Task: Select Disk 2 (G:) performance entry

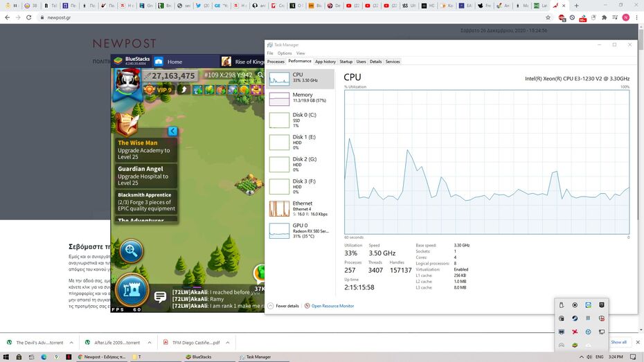Action: 301,164
